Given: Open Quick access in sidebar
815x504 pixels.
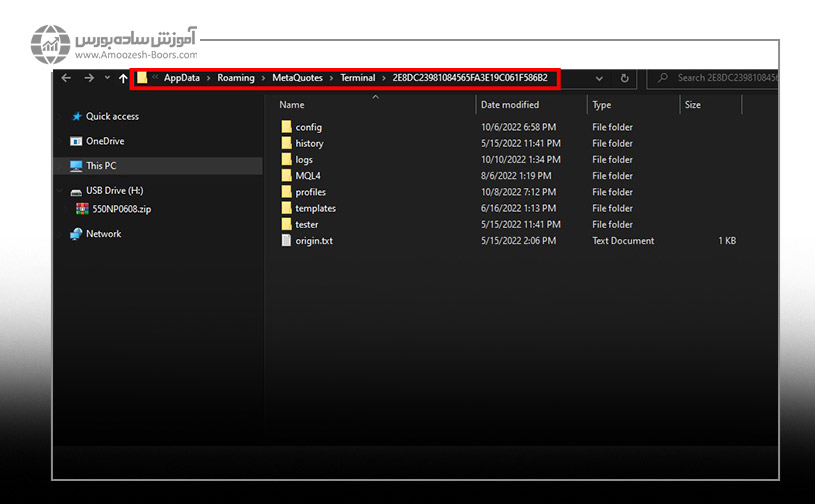Looking at the screenshot, I should pos(112,117).
